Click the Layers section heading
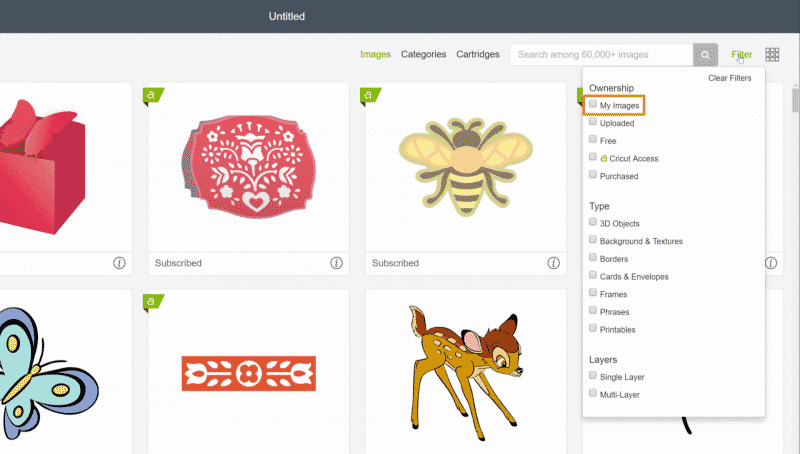Image resolution: width=800 pixels, height=454 pixels. pyautogui.click(x=603, y=360)
